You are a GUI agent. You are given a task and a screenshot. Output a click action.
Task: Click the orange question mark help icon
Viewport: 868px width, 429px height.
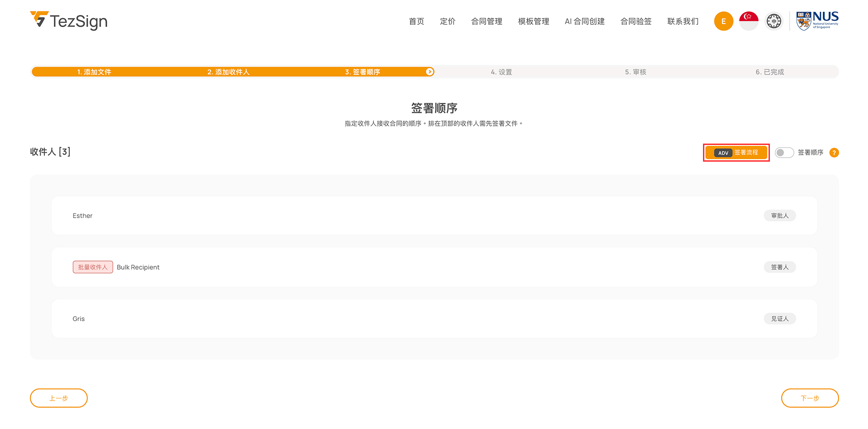coord(834,153)
